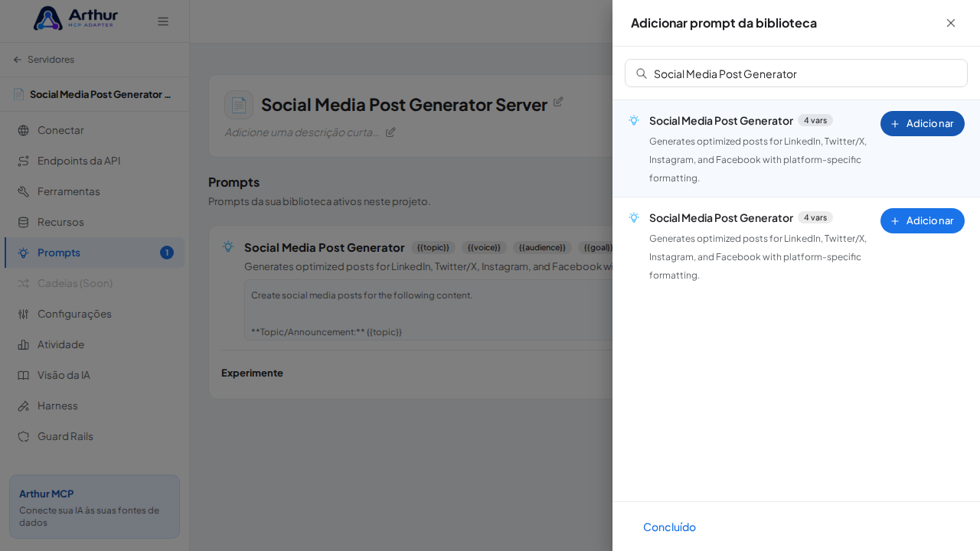Click the {{audience}} variable tag

tap(542, 247)
